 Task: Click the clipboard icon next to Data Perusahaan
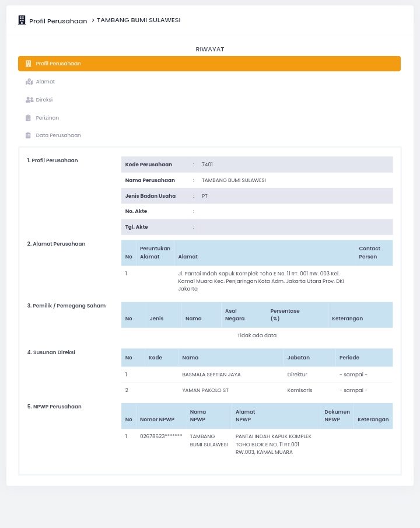[28, 135]
